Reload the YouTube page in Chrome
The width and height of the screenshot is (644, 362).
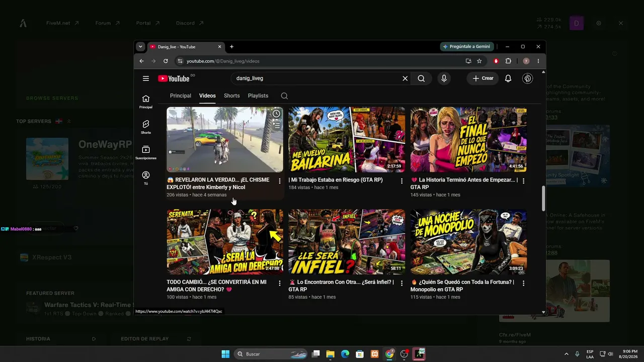tap(166, 61)
